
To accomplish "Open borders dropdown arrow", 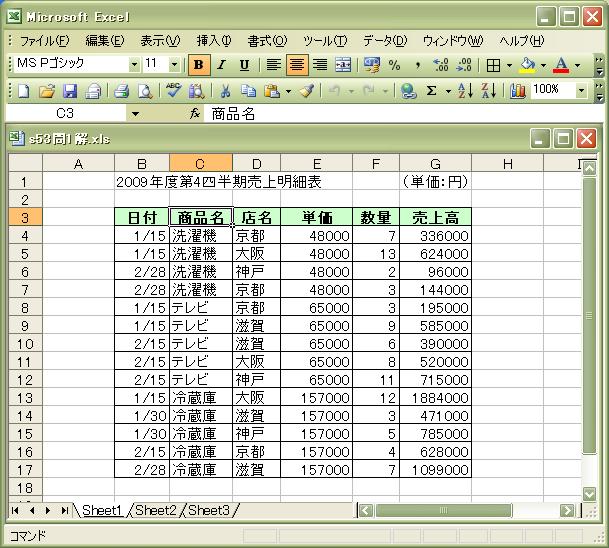I will pos(509,65).
